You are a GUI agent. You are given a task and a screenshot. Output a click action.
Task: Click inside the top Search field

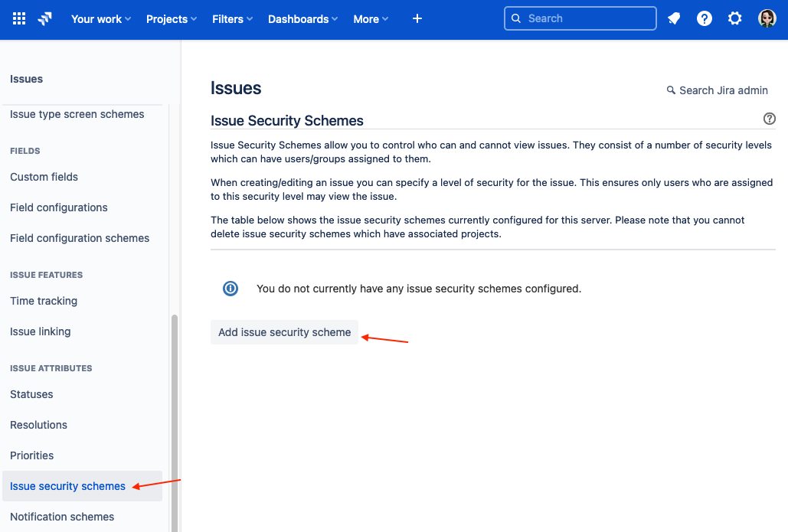tap(580, 18)
